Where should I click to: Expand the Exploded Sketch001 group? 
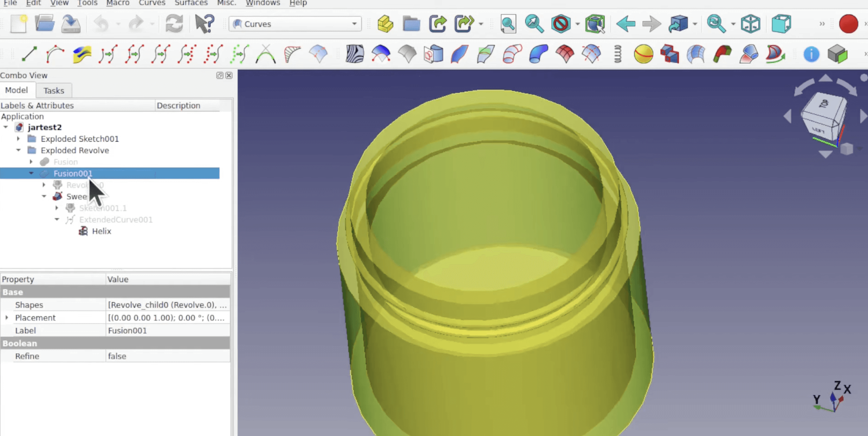click(x=18, y=139)
